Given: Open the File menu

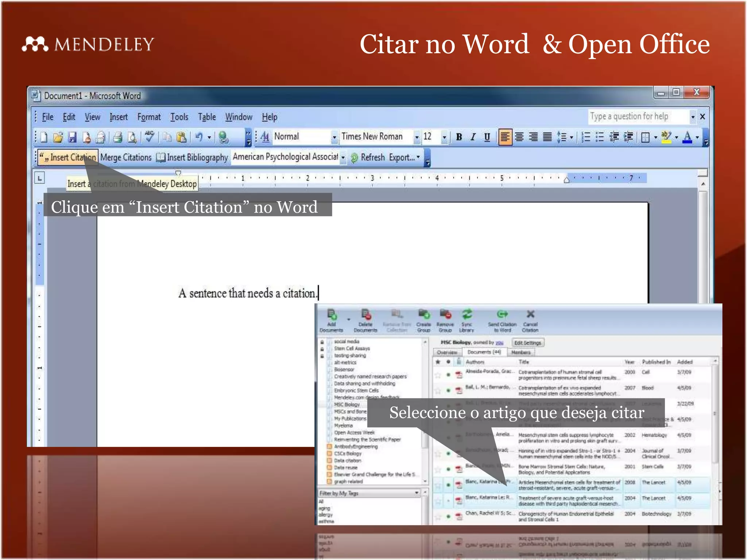Looking at the screenshot, I should [x=48, y=117].
